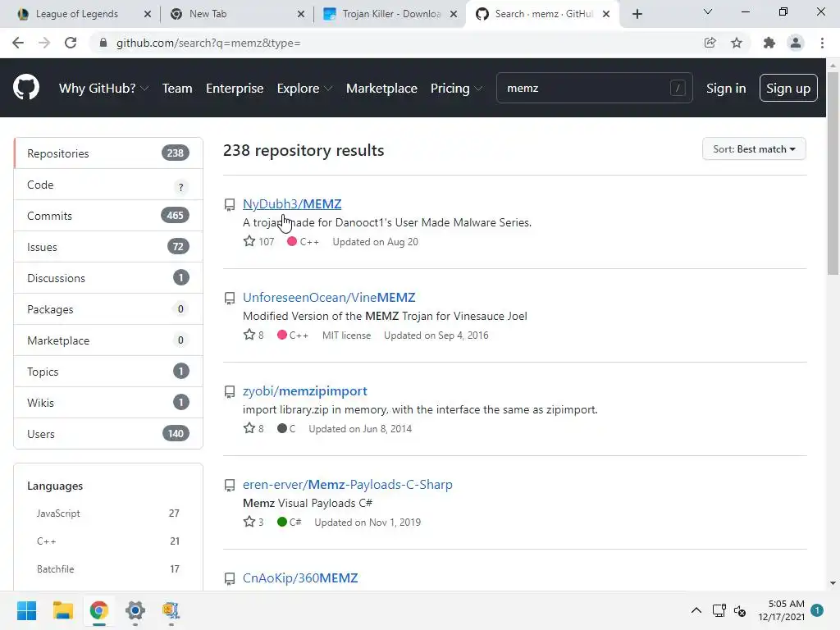840x630 pixels.
Task: Reload the GitHub page
Action: click(71, 43)
